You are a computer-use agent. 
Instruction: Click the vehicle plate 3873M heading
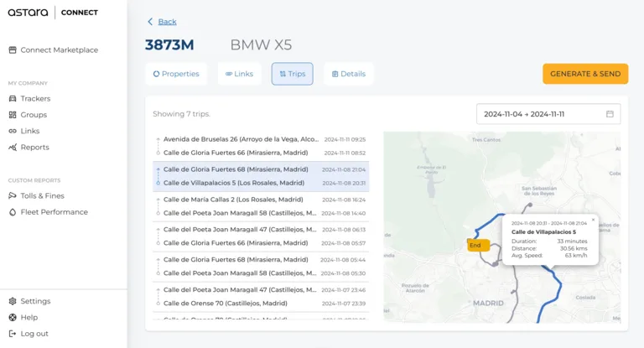(169, 44)
